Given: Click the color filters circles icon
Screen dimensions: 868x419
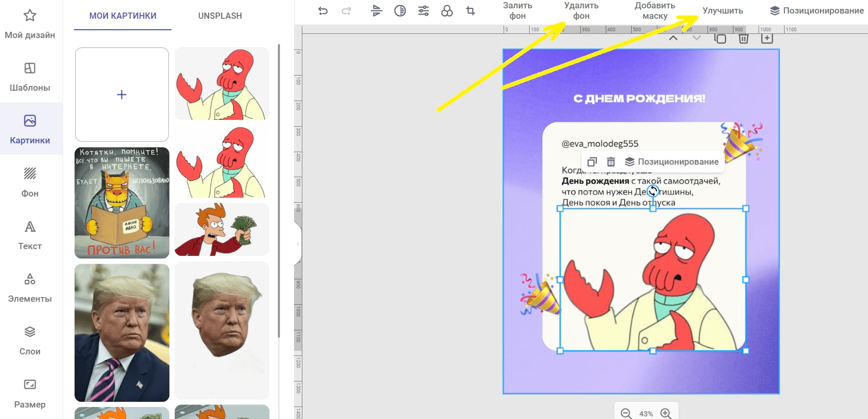Looking at the screenshot, I should click(447, 10).
